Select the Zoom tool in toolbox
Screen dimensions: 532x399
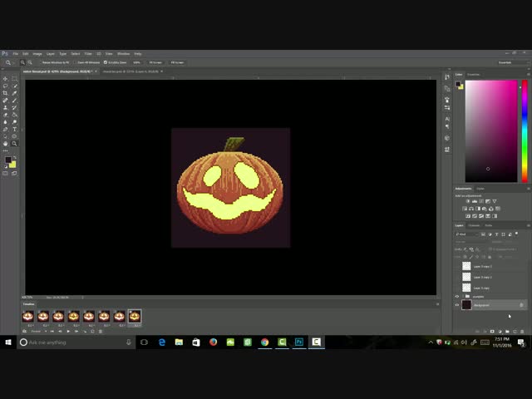tap(15, 144)
